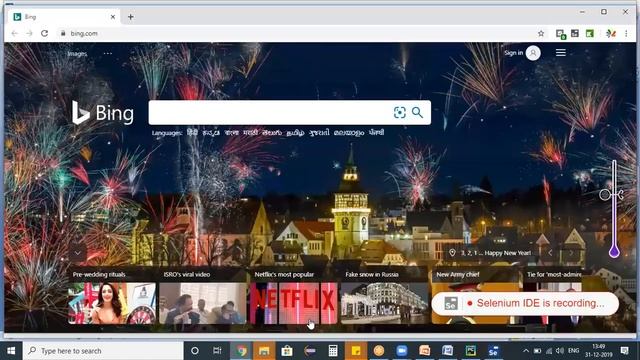Open 'Pre-wedding rituals' news headline

(x=99, y=275)
